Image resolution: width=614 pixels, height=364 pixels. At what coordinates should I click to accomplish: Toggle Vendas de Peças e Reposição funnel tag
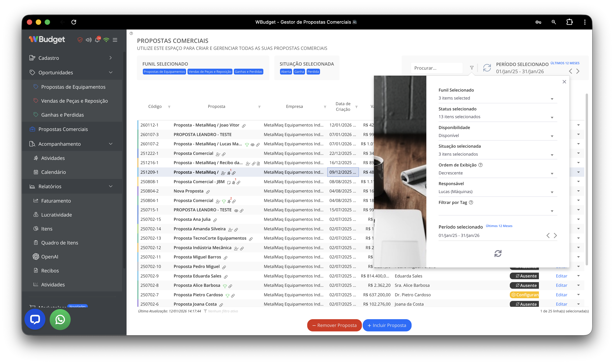210,72
